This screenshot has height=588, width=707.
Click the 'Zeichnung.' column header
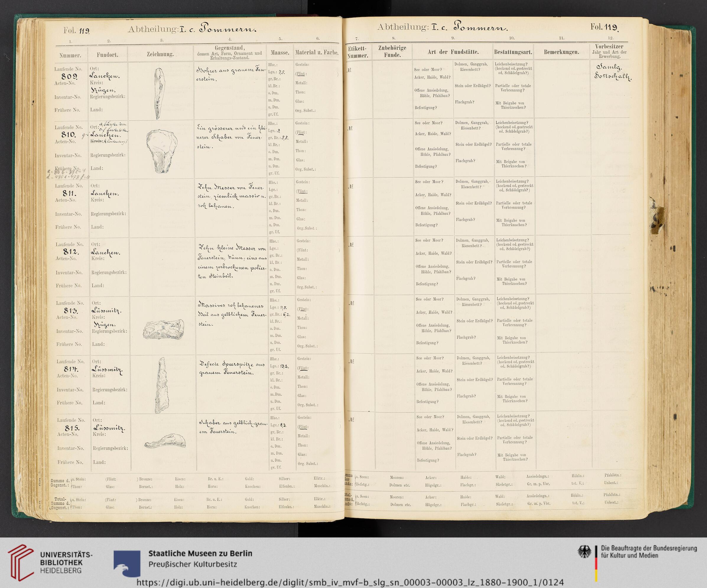click(x=160, y=54)
